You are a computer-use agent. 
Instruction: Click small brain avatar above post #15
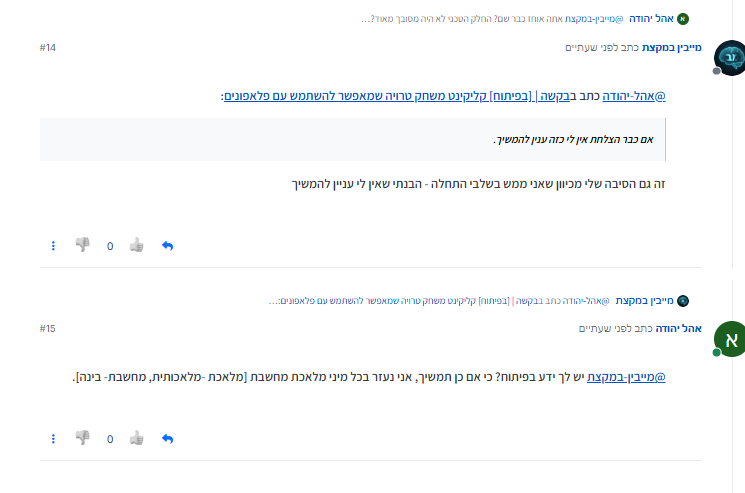click(x=683, y=301)
